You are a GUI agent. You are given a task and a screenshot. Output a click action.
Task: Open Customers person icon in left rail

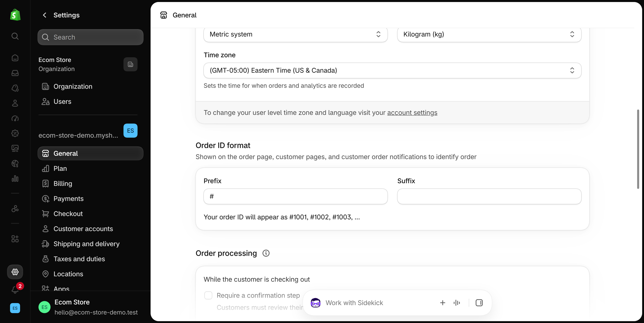tap(15, 103)
